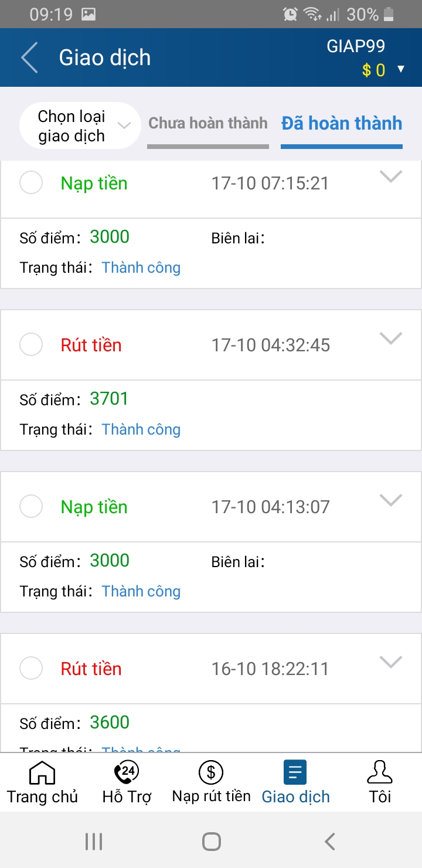This screenshot has height=868, width=422.
Task: Switch to Đã hoàn thành tab
Action: click(x=342, y=124)
